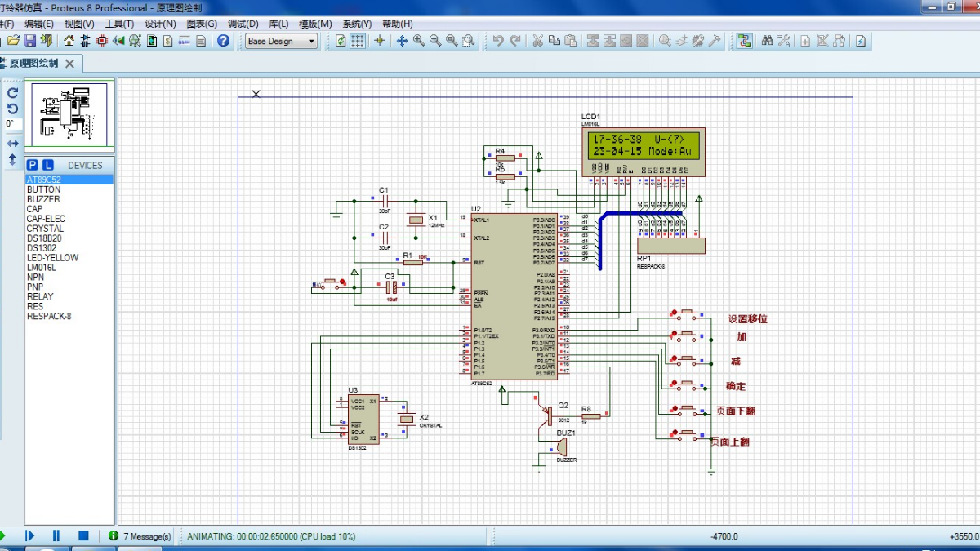The width and height of the screenshot is (980, 551).
Task: Run Electrical Rules Check icon
Action: [x=860, y=41]
